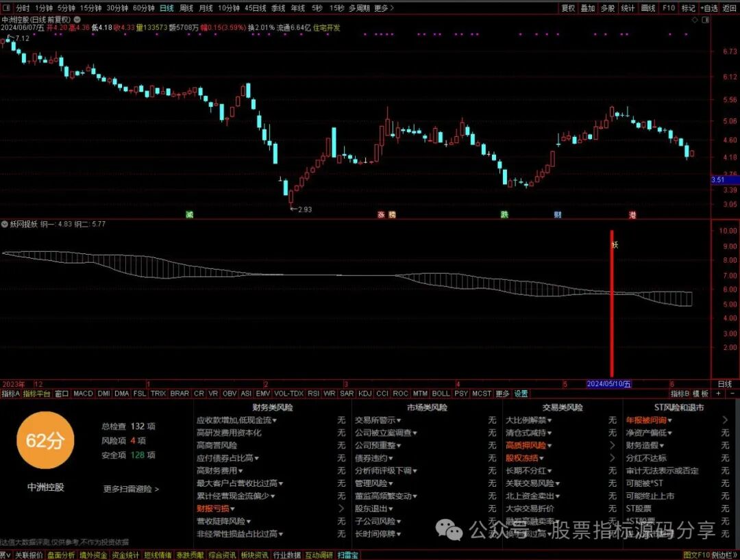This screenshot has height=560, width=740.
Task: Switch to the 行业数据 bottom tab
Action: [287, 555]
